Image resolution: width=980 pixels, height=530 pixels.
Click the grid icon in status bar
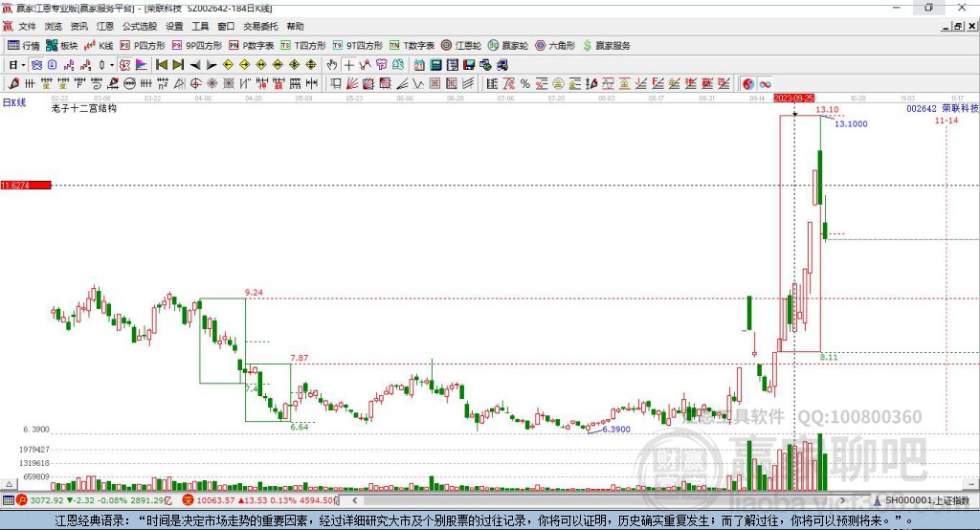point(8,500)
